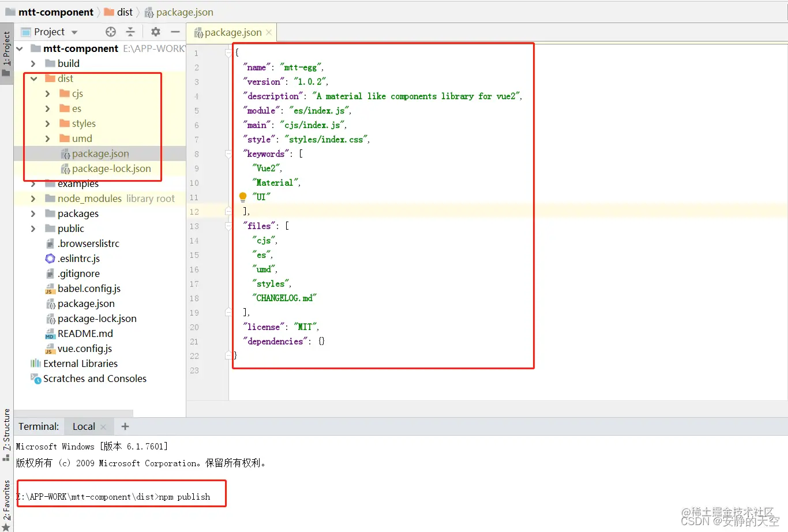Click the "license": "MIT" line
This screenshot has height=532, width=788.
[282, 327]
